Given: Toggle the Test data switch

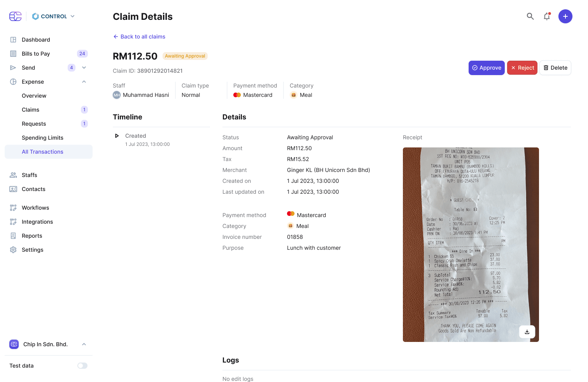Looking at the screenshot, I should click(x=82, y=366).
